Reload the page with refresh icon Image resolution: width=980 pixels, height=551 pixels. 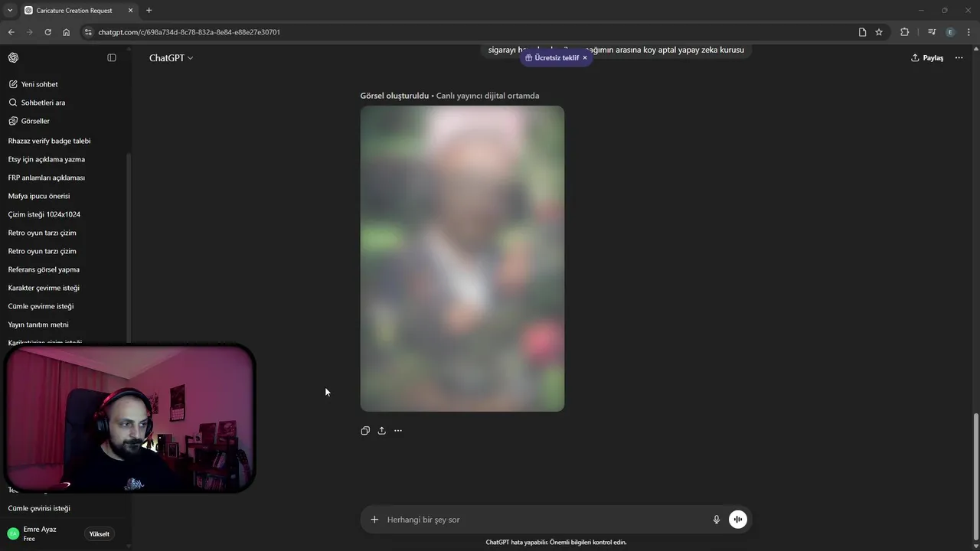(x=47, y=32)
